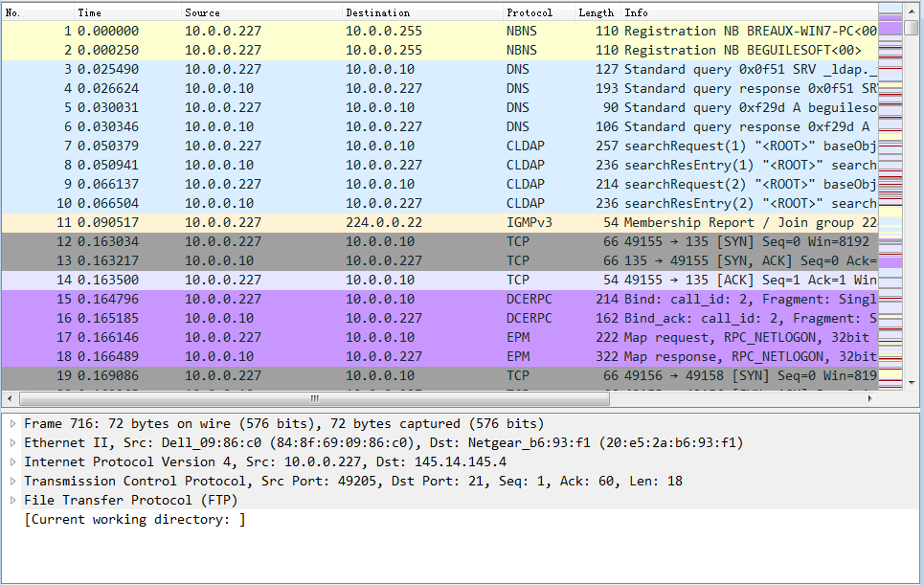Select packet 18 EPM Map response
Screen dimensions: 924x585
tap(439, 356)
